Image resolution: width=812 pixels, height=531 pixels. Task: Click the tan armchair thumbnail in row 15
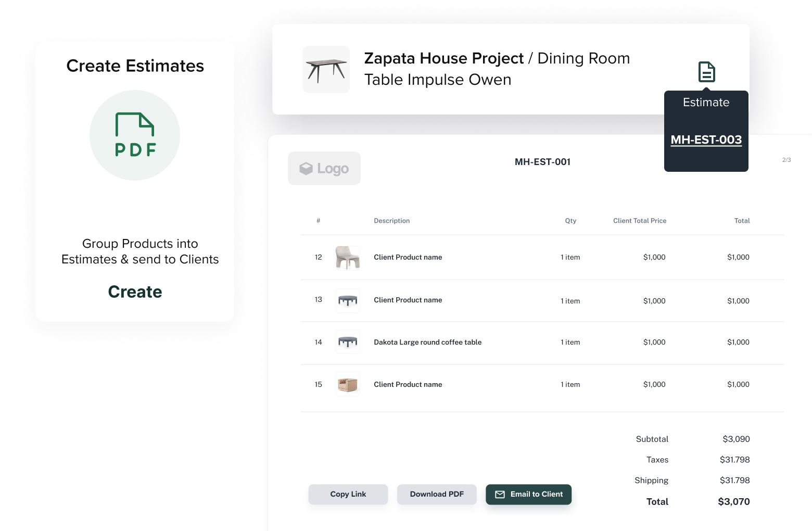[x=347, y=385]
